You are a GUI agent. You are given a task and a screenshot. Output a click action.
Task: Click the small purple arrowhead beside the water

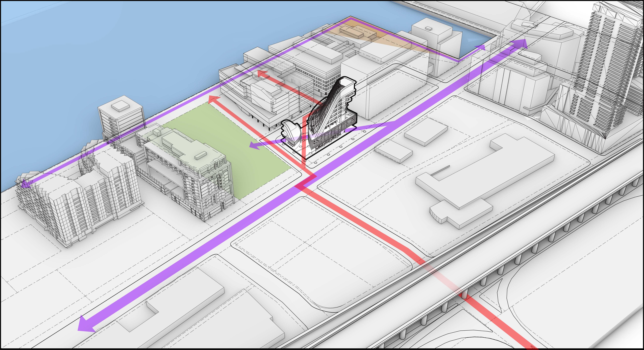481,48
